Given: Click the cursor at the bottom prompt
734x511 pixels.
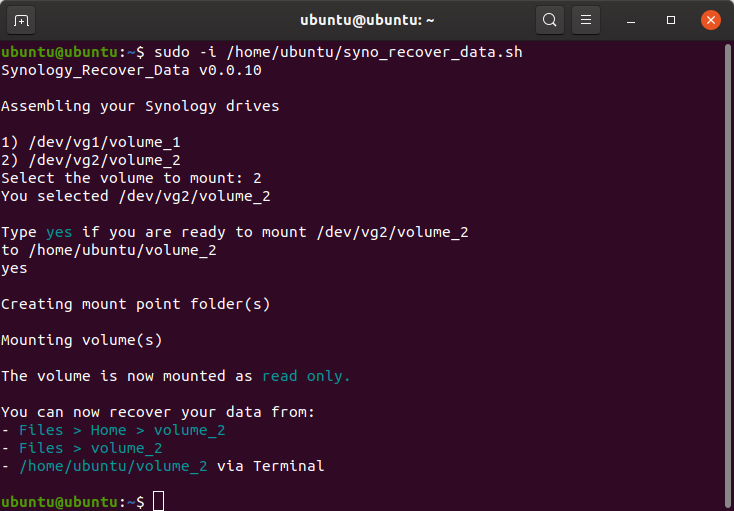Looking at the screenshot, I should click(159, 501).
